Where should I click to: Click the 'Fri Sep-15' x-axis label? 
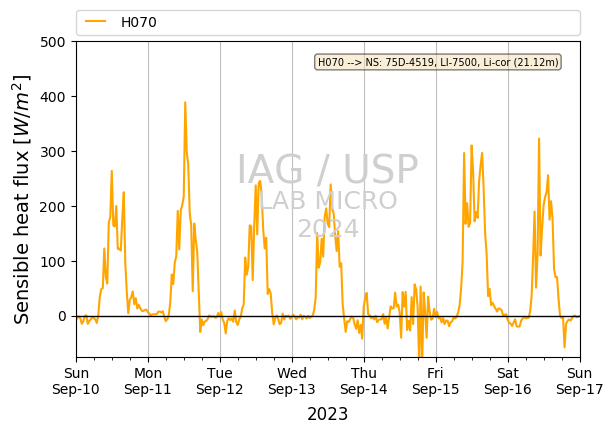click(436, 381)
